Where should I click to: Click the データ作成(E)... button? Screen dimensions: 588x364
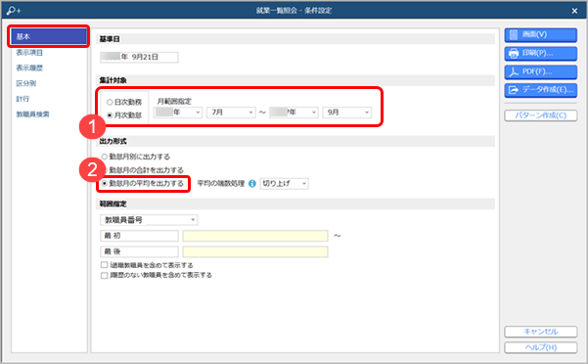[x=541, y=90]
